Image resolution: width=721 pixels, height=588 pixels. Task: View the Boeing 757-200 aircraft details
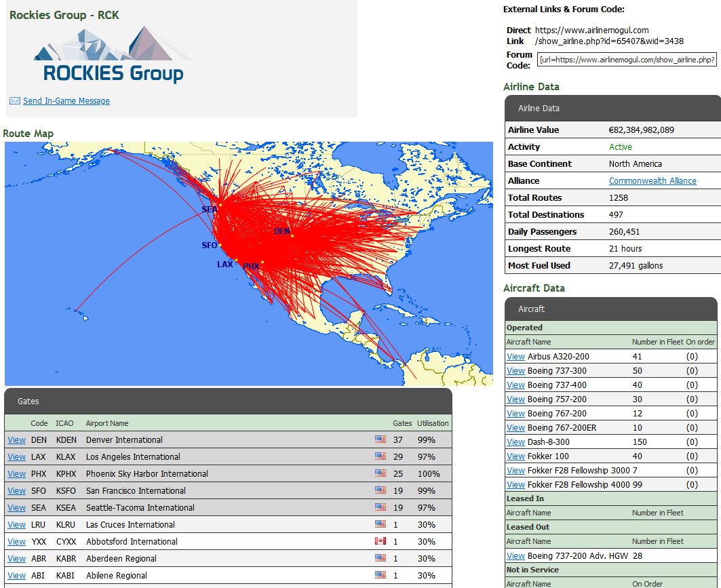pos(515,399)
